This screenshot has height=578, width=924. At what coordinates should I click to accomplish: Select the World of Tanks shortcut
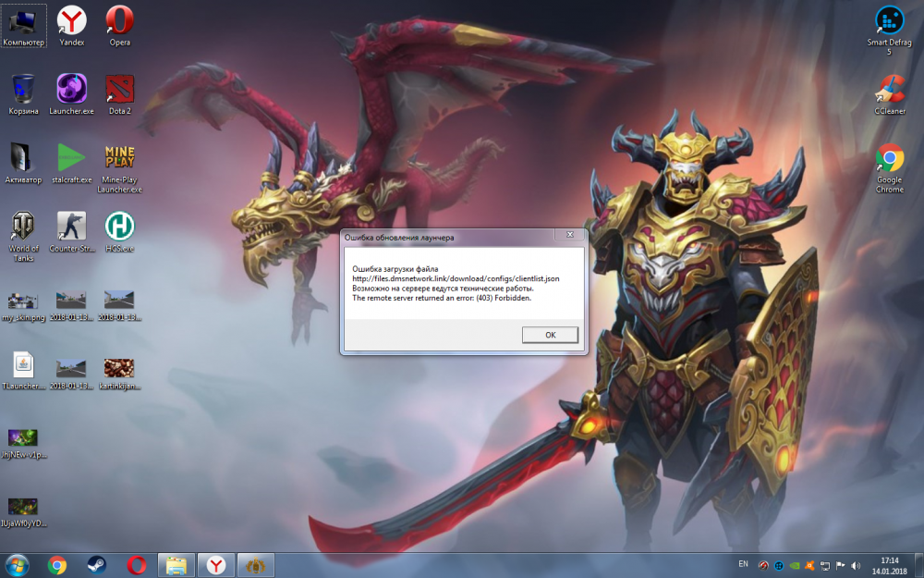[x=24, y=227]
